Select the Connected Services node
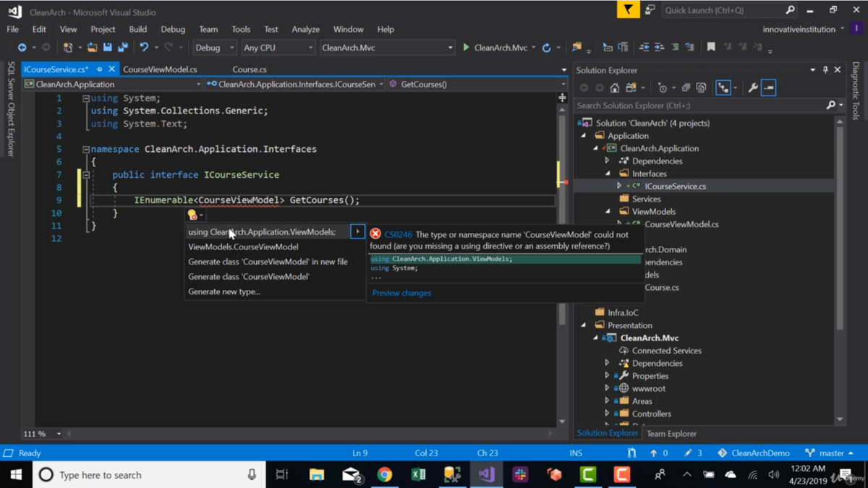Image resolution: width=868 pixels, height=488 pixels. (666, 351)
